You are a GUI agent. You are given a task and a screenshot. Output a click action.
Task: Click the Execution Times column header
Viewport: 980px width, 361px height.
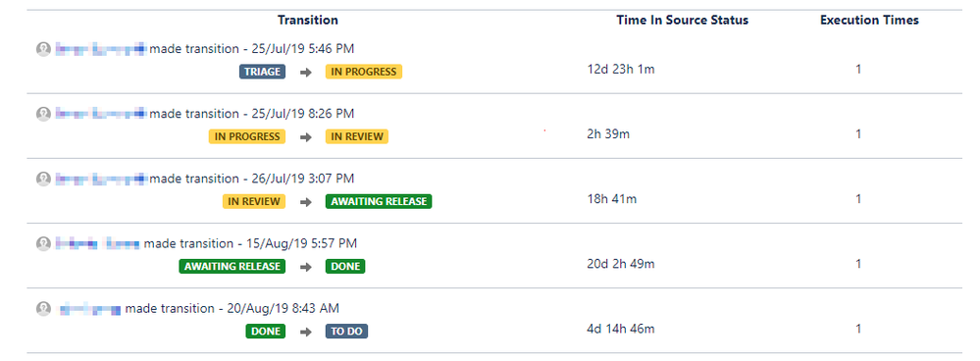(869, 20)
